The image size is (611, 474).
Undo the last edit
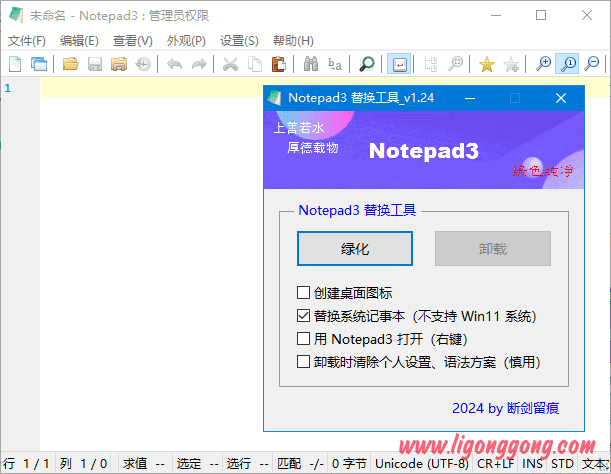point(175,64)
